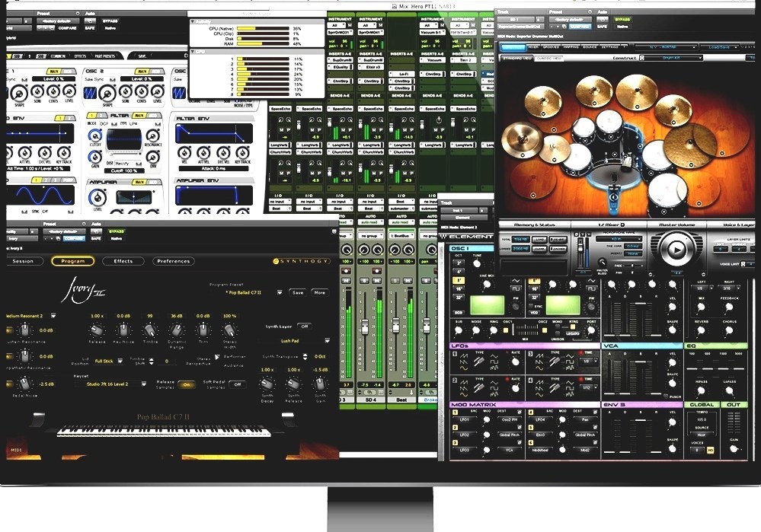The width and height of the screenshot is (761, 532).
Task: Select the SD 4 track name
Action: [371, 400]
